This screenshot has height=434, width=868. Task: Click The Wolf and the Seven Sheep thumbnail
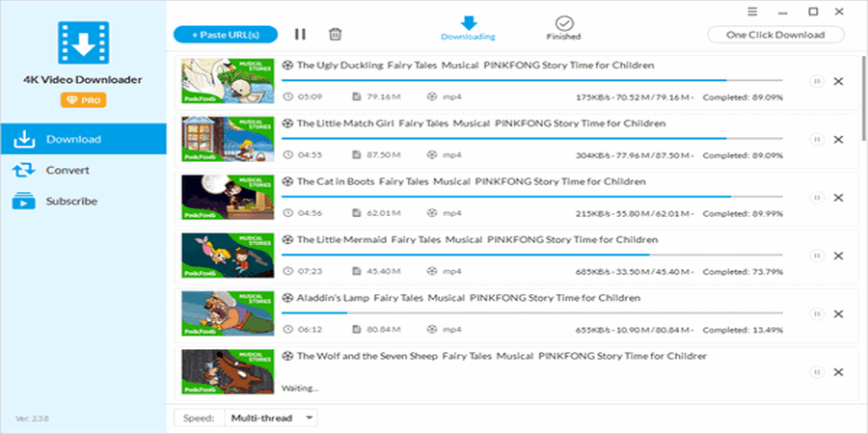point(228,371)
